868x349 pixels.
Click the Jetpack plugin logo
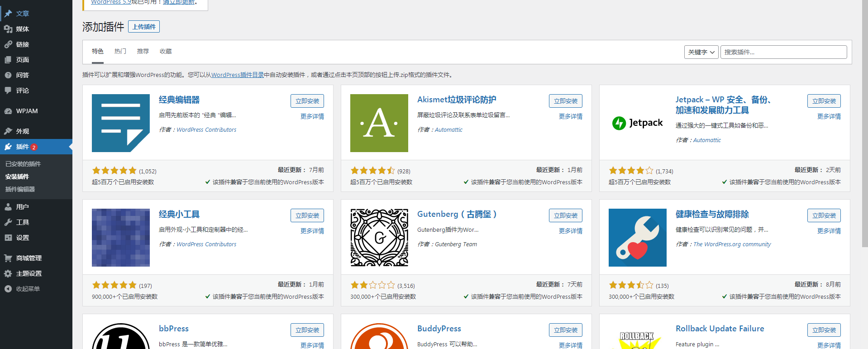[638, 123]
